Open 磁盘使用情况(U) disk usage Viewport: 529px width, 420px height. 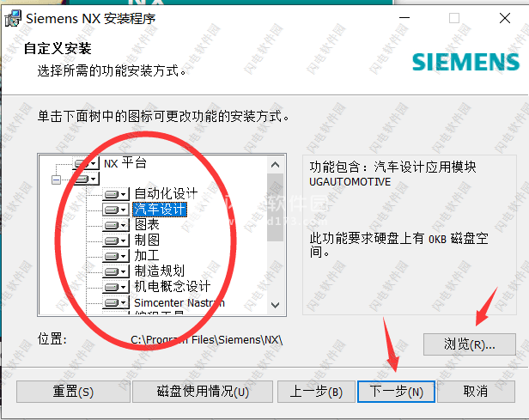(203, 392)
